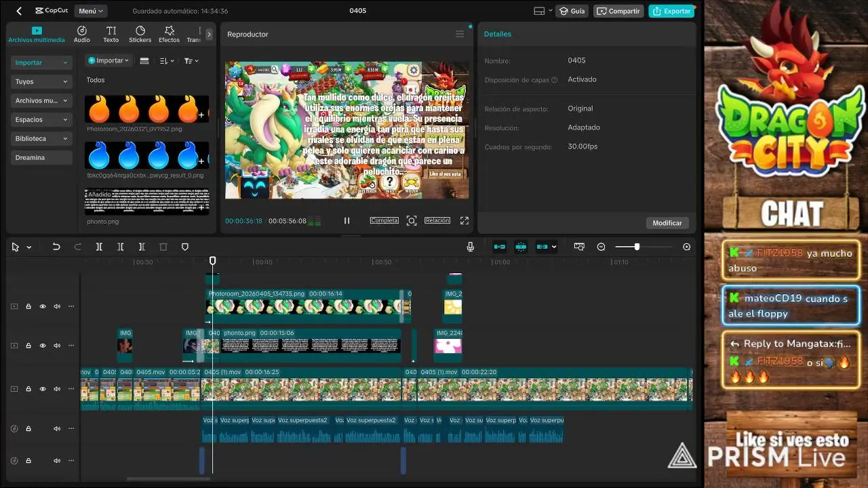Screen dimensions: 868x488
Task: Unlock the Photoroom overlay track
Action: (28, 307)
